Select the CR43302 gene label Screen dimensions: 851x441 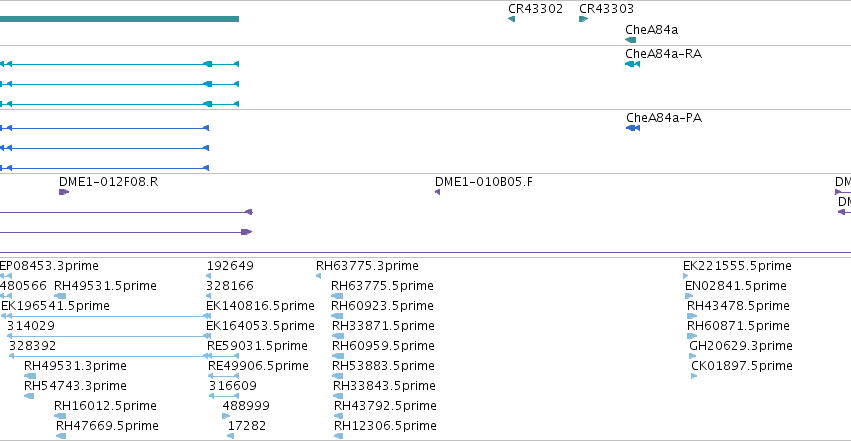pos(535,9)
